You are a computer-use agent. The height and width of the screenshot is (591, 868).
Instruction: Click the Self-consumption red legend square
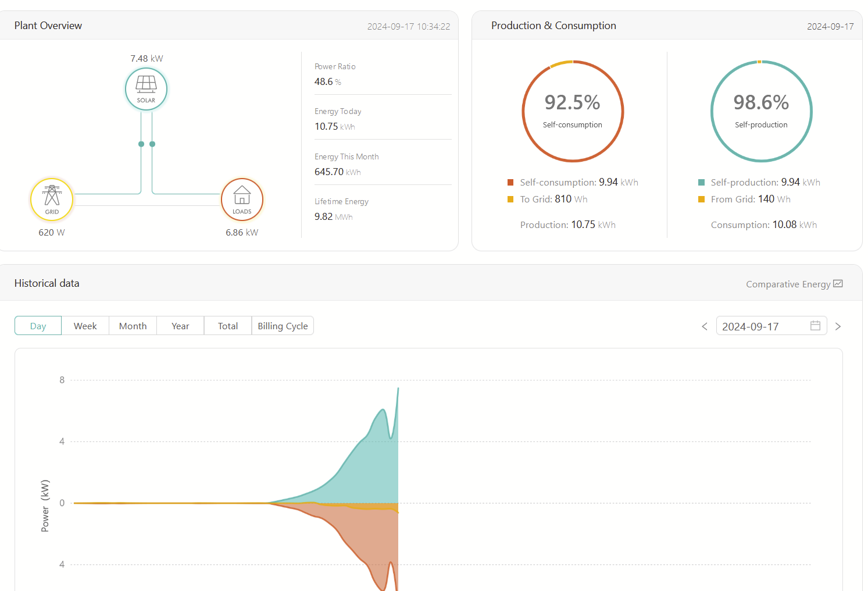[510, 183]
